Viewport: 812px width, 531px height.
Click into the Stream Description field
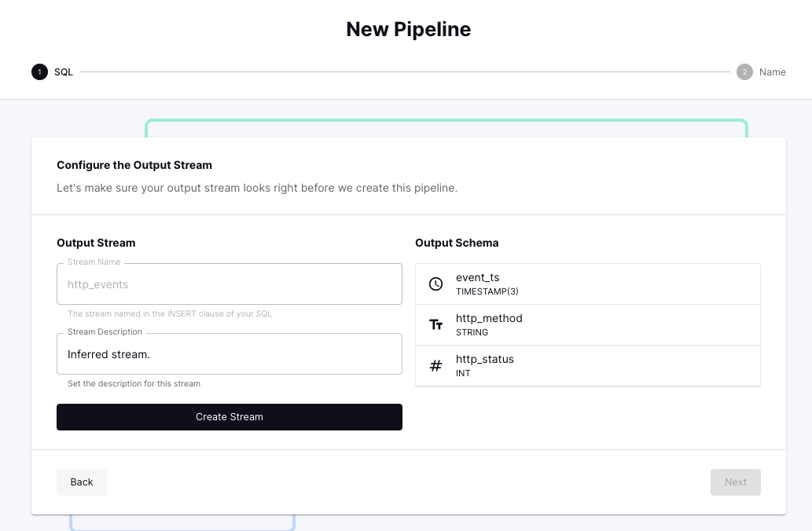229,354
